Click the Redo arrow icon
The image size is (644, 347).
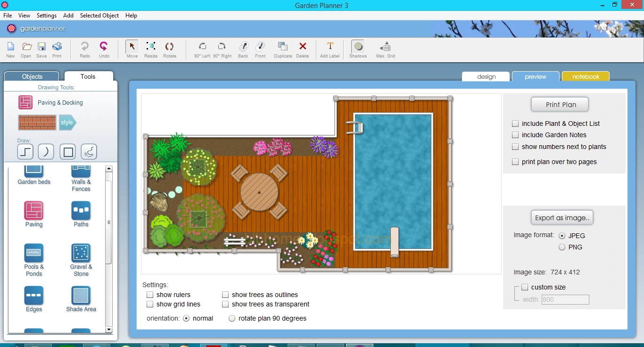pyautogui.click(x=85, y=50)
